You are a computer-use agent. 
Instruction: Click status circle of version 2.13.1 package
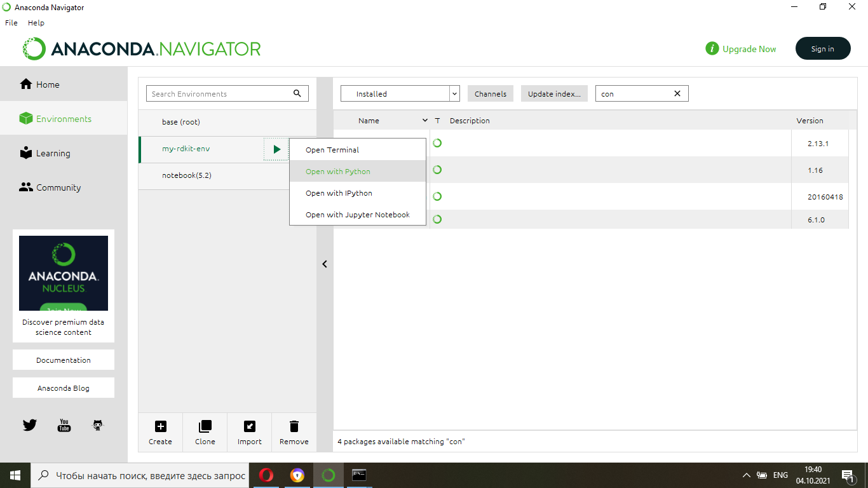[437, 143]
